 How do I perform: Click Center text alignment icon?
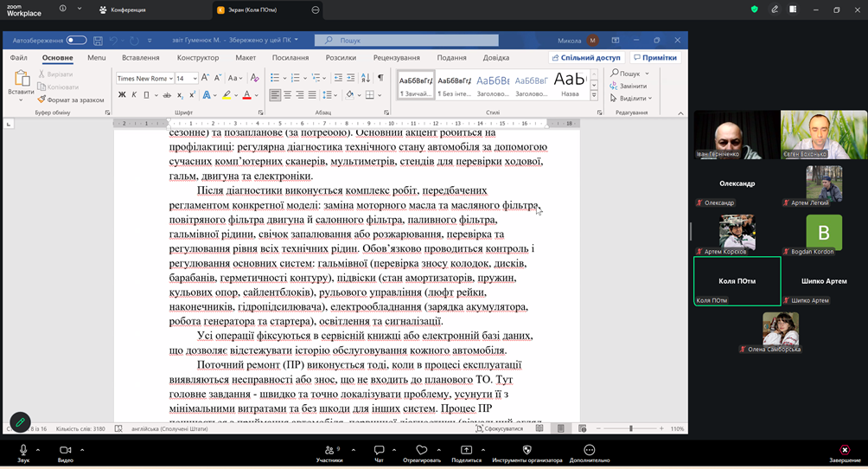point(288,95)
